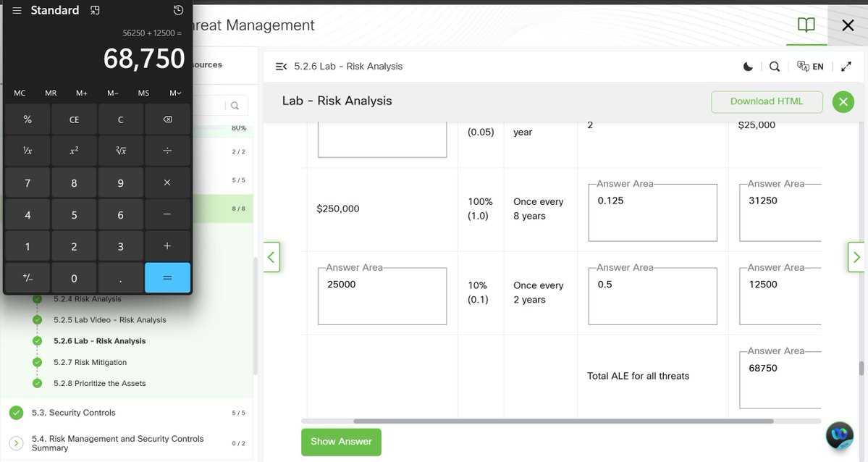Toggle dark mode moon icon
The height and width of the screenshot is (462, 868).
pyautogui.click(x=748, y=67)
